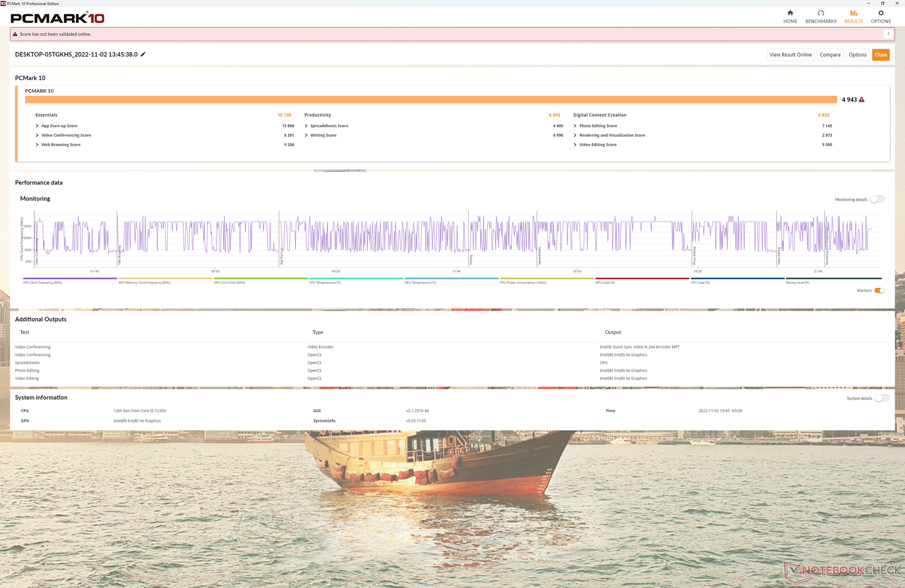905x588 pixels.
Task: Click the Productivity score 6 692
Action: click(x=554, y=115)
